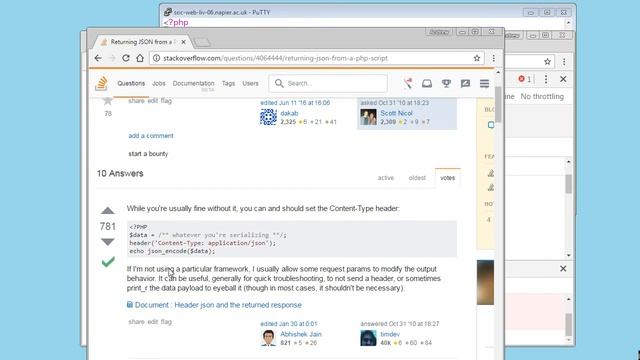
Task: Open the Tags nav item
Action: (x=229, y=83)
